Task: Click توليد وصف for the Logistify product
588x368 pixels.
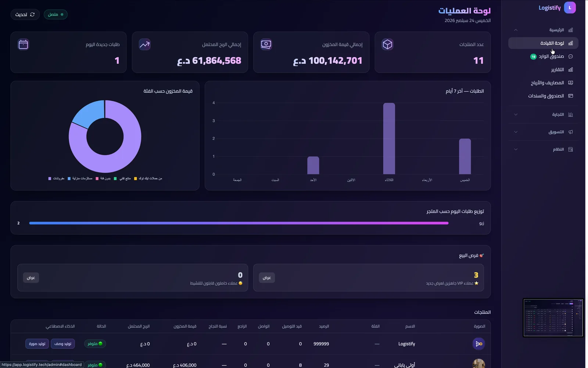Action: point(63,344)
